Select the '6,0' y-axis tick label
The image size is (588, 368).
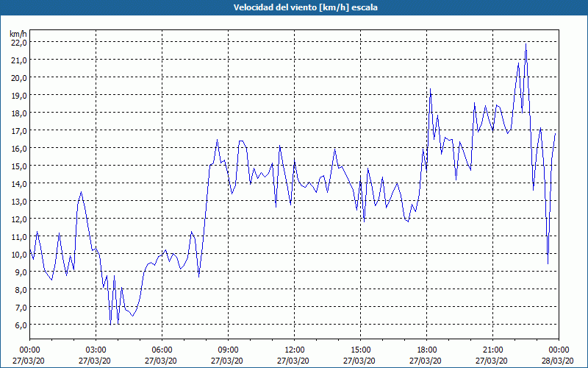click(x=21, y=325)
